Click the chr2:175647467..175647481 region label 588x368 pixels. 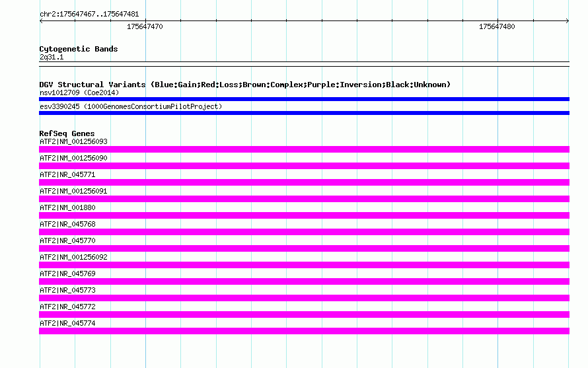pos(89,14)
